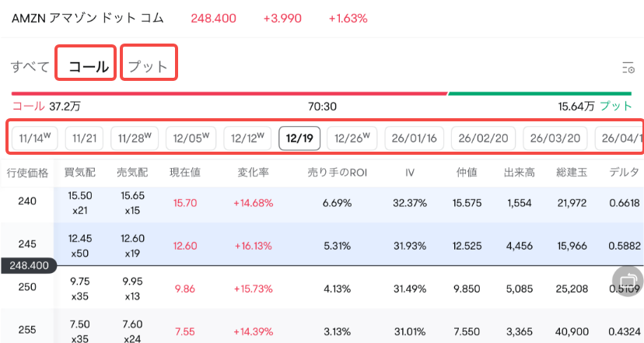Click the 行使価格 column header
The width and height of the screenshot is (644, 343).
pyautogui.click(x=27, y=173)
